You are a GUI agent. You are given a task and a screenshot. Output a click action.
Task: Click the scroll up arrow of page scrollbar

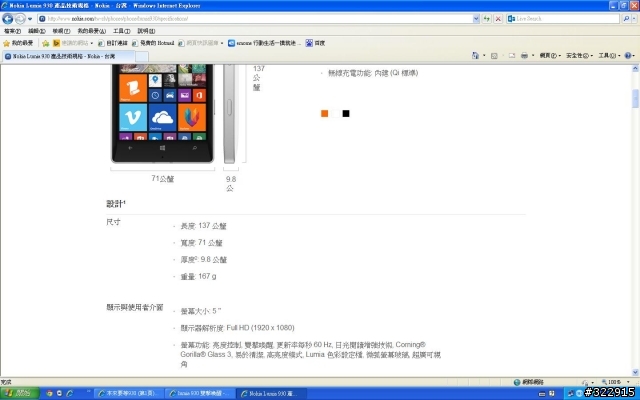pos(635,69)
